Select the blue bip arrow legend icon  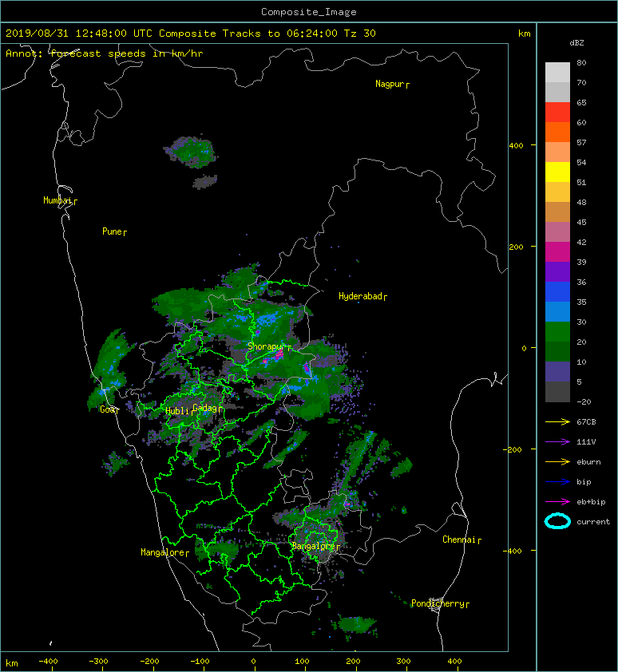point(557,482)
